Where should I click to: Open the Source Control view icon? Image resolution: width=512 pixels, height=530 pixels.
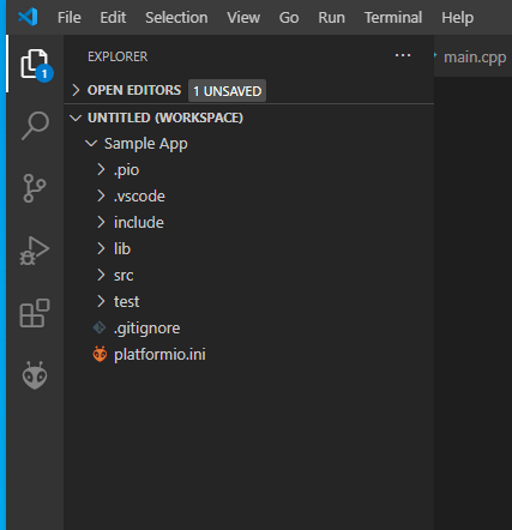34,188
